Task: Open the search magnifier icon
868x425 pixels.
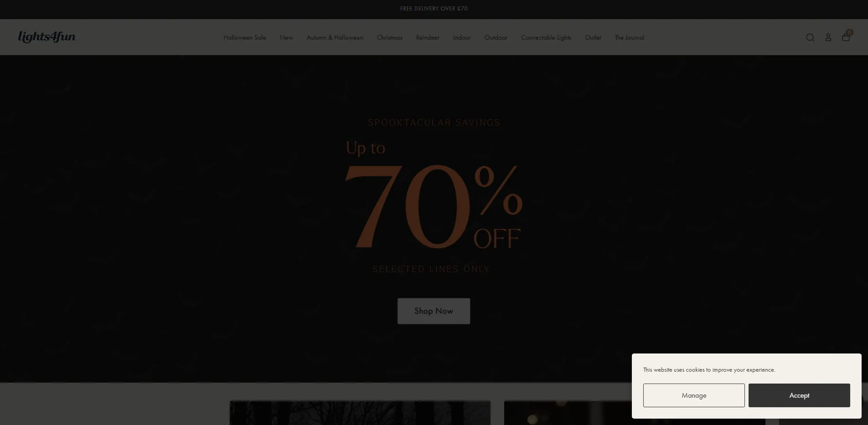Action: (810, 37)
